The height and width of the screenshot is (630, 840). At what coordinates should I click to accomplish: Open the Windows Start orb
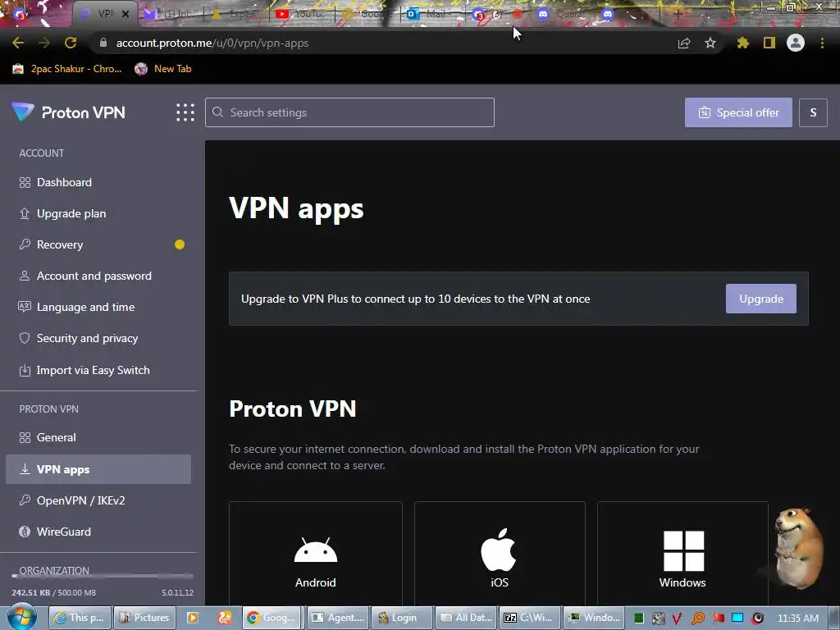coord(22,617)
